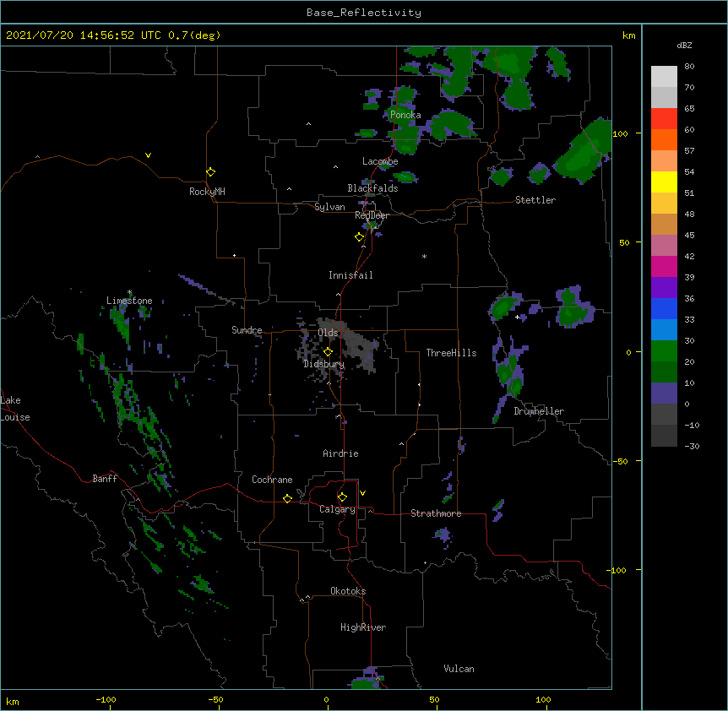Click the Vulcan city label
Screen dimensions: 728x711
tap(459, 669)
